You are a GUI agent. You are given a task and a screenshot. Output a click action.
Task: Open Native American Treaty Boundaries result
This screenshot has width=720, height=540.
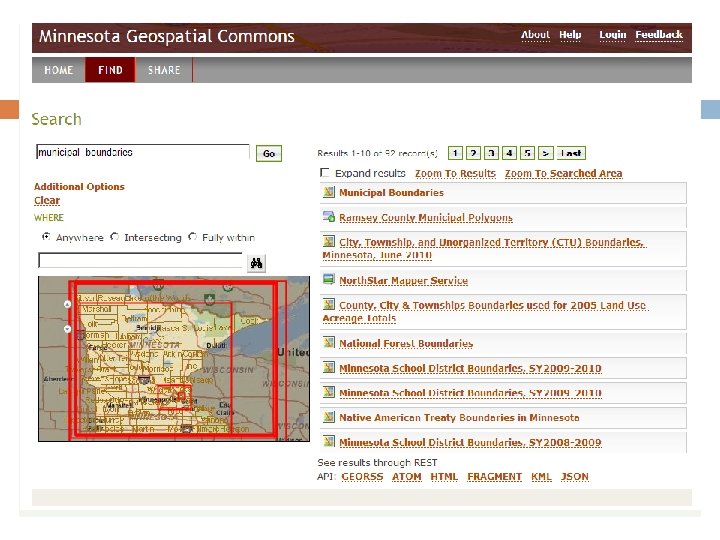(x=459, y=418)
